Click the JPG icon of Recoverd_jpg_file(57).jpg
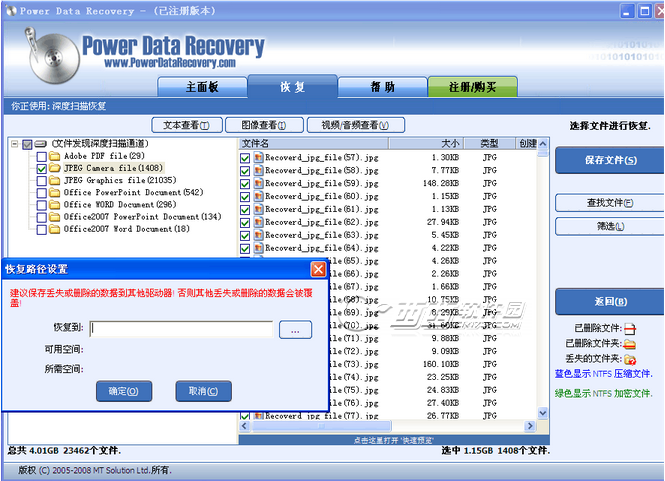665x481 pixels. point(258,157)
